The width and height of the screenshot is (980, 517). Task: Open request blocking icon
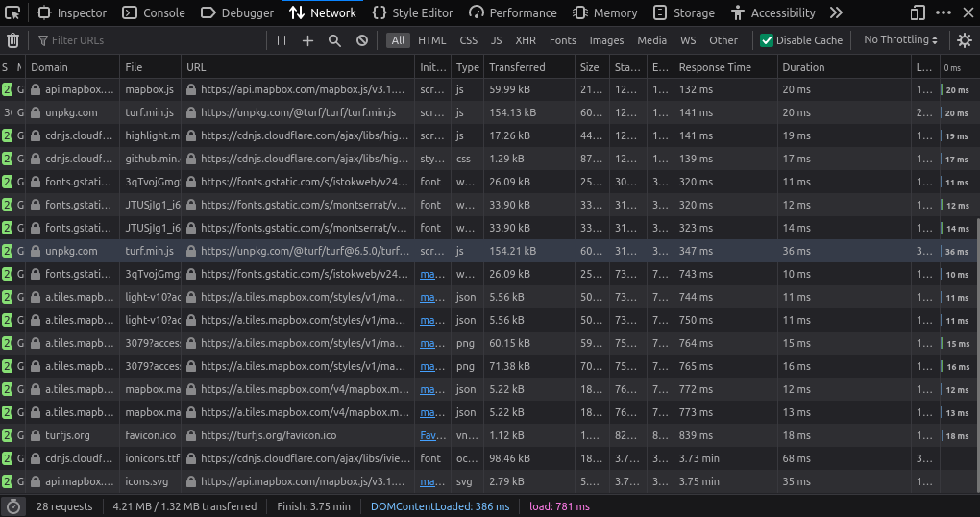[362, 40]
